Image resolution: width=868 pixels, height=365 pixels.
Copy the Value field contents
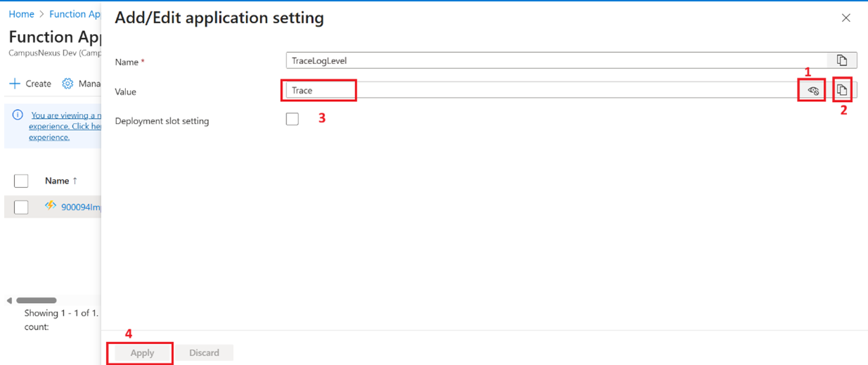pos(842,90)
